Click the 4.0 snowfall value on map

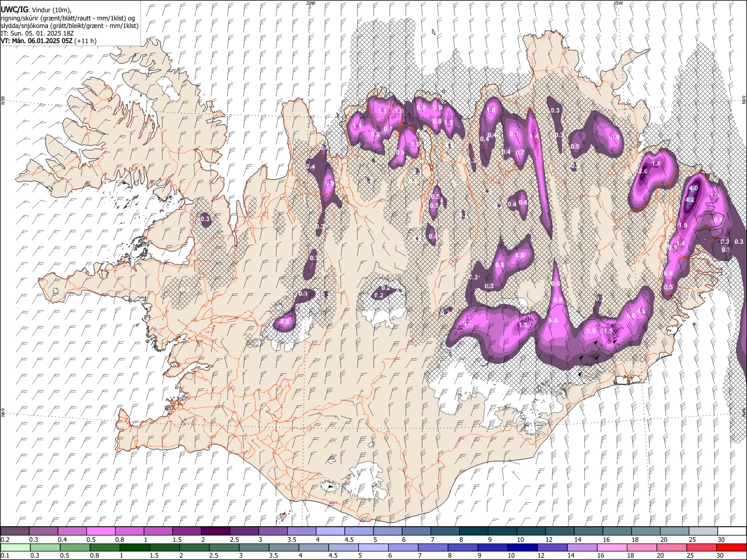pos(693,188)
